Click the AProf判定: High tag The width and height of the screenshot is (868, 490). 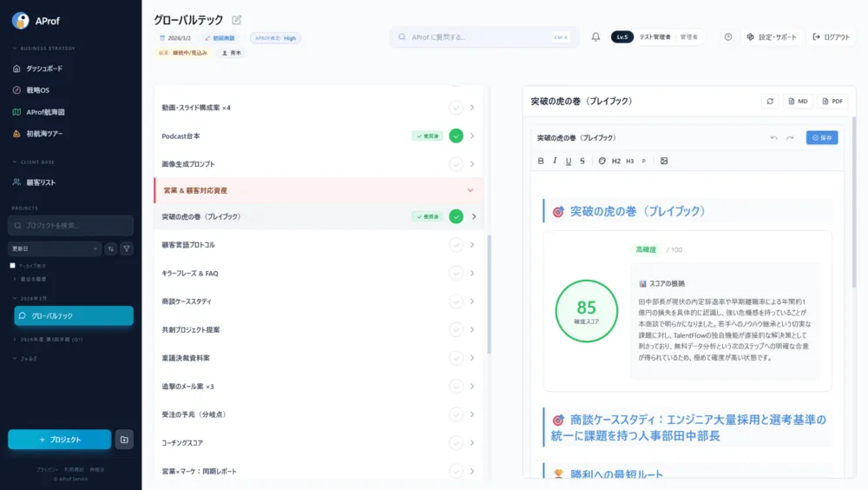276,38
